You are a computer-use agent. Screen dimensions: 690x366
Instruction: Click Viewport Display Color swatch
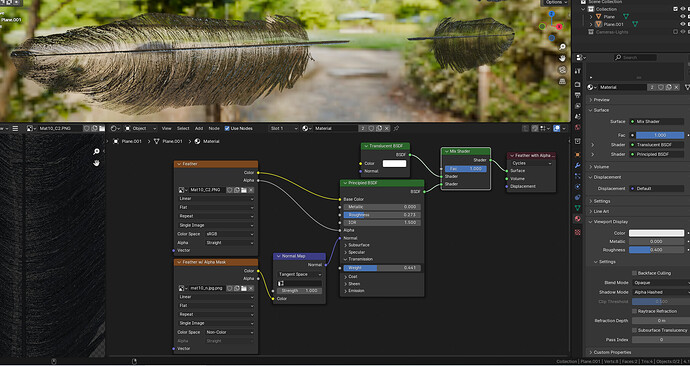coord(656,233)
